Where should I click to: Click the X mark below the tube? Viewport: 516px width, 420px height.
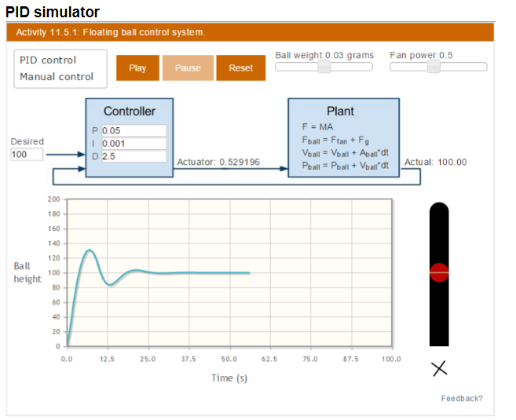(439, 368)
